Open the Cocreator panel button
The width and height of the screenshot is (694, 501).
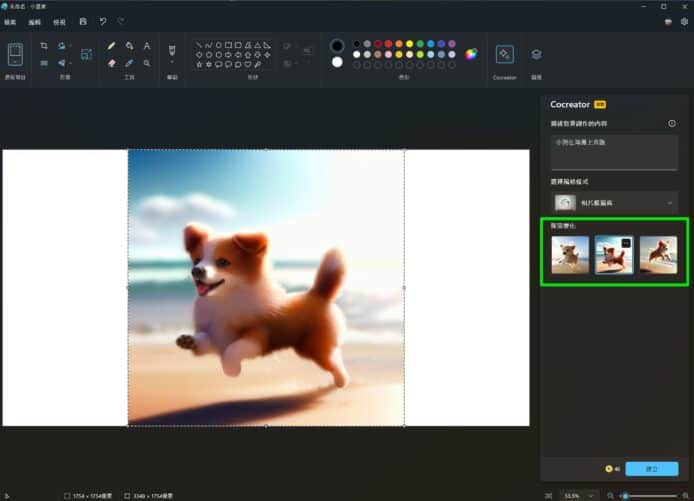pyautogui.click(x=505, y=54)
